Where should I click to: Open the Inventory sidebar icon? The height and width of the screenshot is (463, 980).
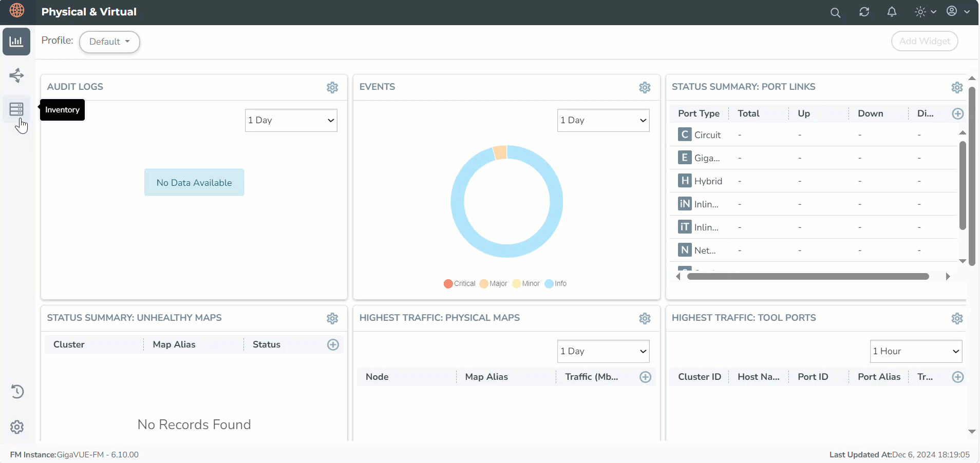tap(16, 109)
